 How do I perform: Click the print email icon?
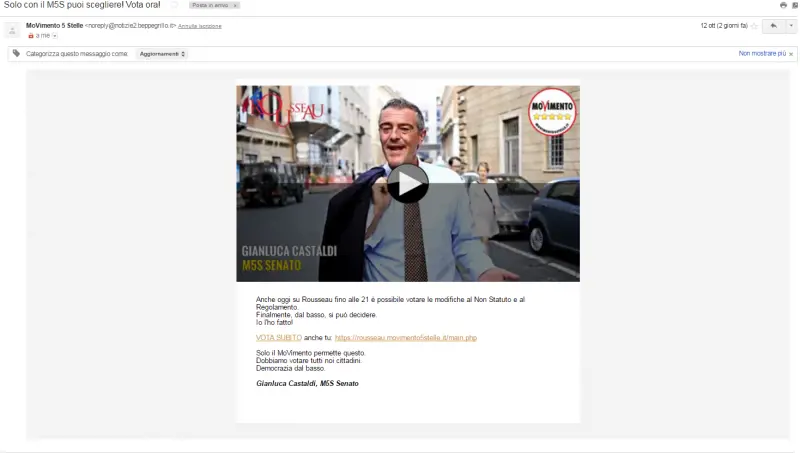tap(783, 5)
